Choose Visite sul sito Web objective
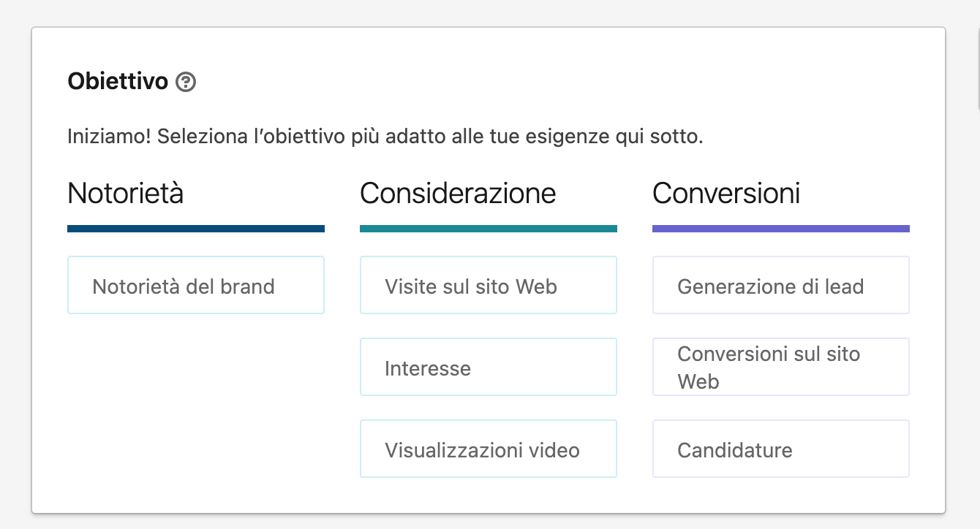980x529 pixels. coord(488,285)
